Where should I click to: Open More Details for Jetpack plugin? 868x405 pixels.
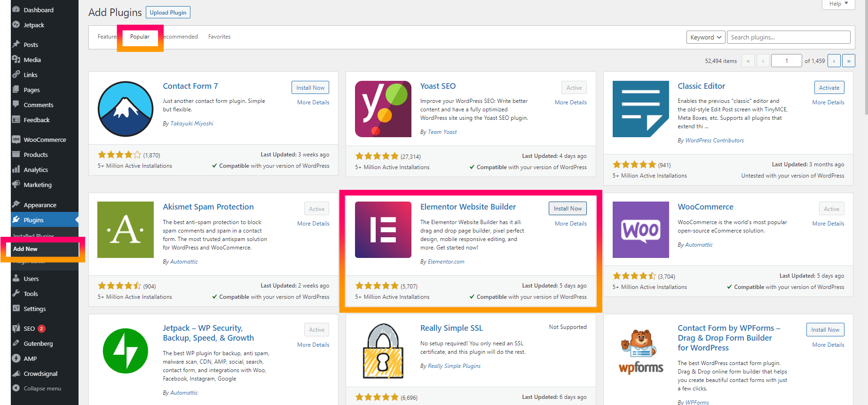pyautogui.click(x=313, y=345)
